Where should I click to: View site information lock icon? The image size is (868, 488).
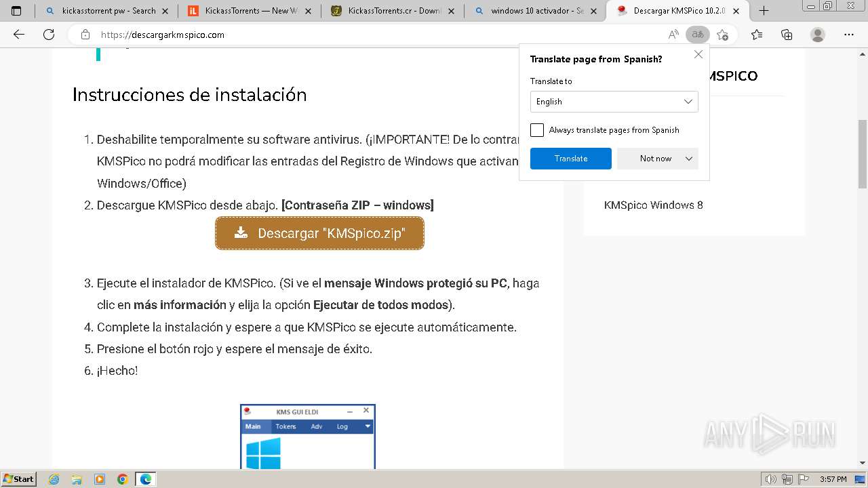click(x=85, y=35)
